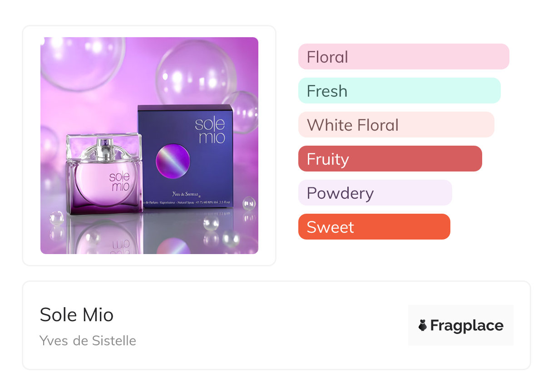Click the Sweet accord bar
Image resolution: width=553 pixels, height=392 pixels.
click(374, 227)
